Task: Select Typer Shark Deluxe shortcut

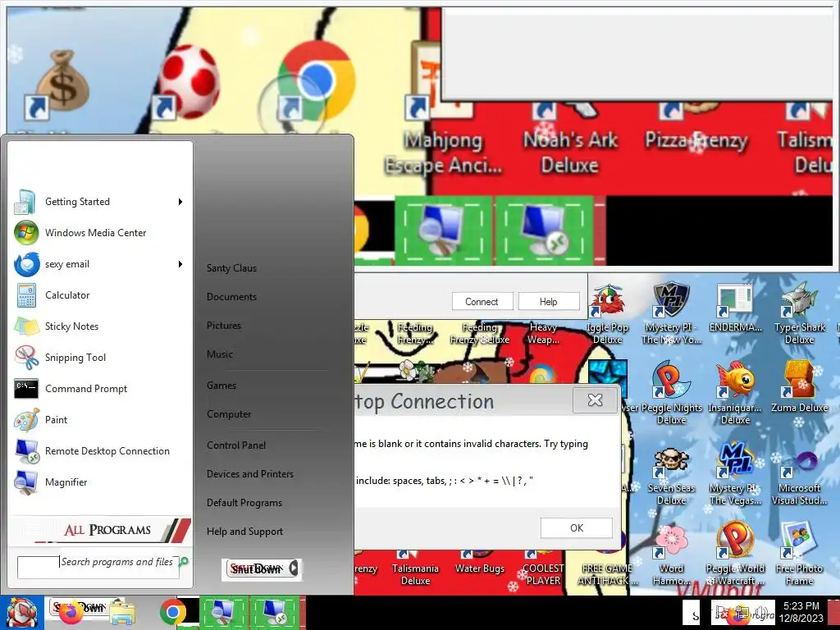Action: tap(799, 314)
